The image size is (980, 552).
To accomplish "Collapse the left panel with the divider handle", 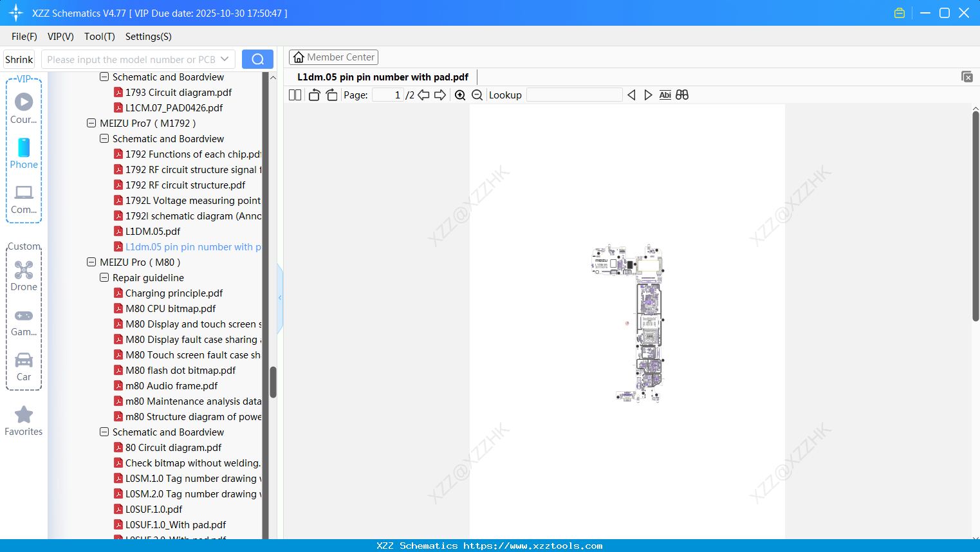I will click(x=280, y=298).
